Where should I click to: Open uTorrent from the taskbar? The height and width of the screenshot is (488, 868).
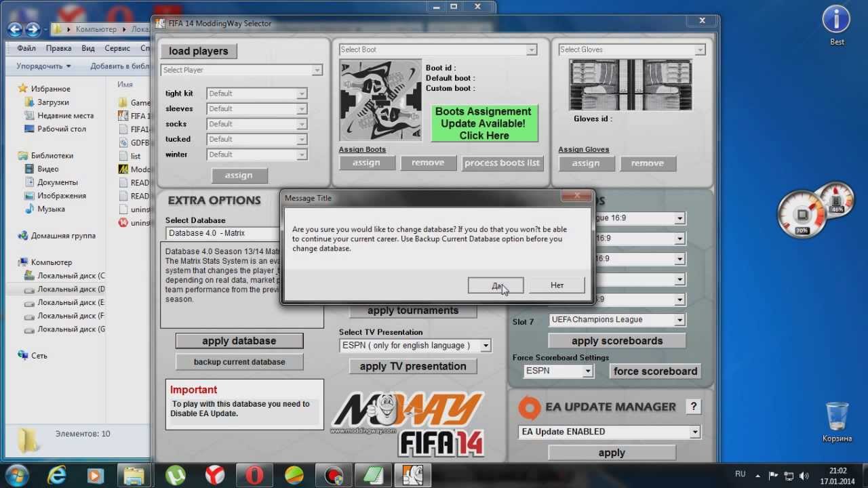(x=176, y=475)
